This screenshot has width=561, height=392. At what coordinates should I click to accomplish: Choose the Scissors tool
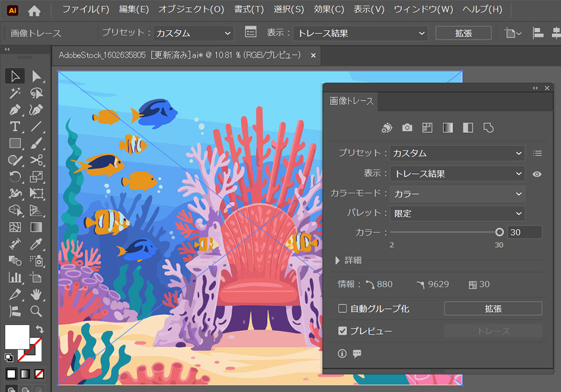click(36, 160)
